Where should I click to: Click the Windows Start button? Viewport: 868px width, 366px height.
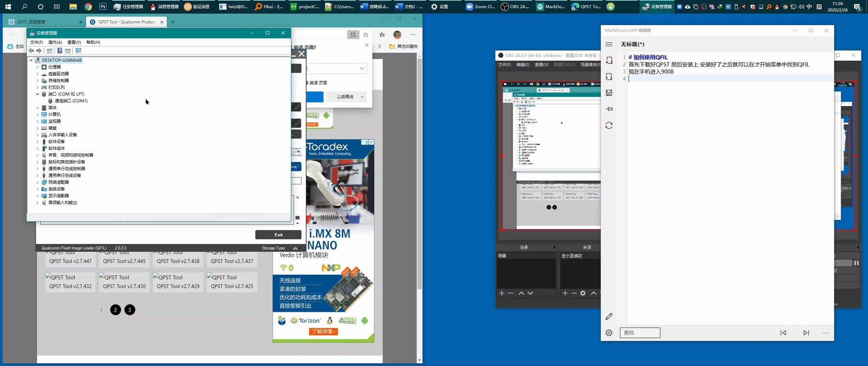click(8, 6)
